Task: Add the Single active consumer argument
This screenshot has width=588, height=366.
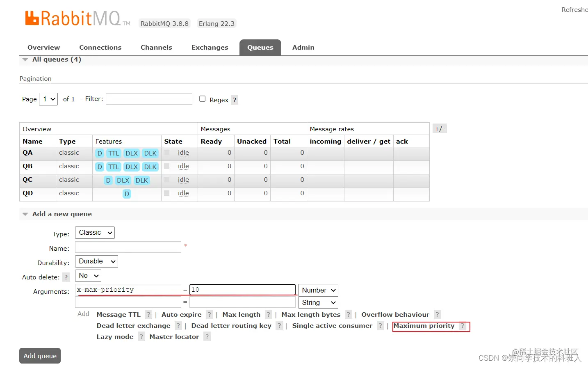Action: (x=332, y=326)
